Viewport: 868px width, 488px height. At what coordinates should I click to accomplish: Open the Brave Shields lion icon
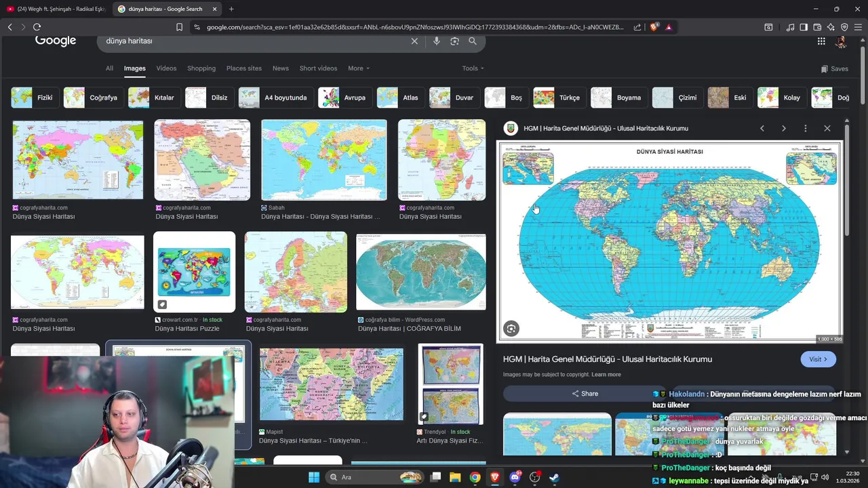click(x=654, y=27)
